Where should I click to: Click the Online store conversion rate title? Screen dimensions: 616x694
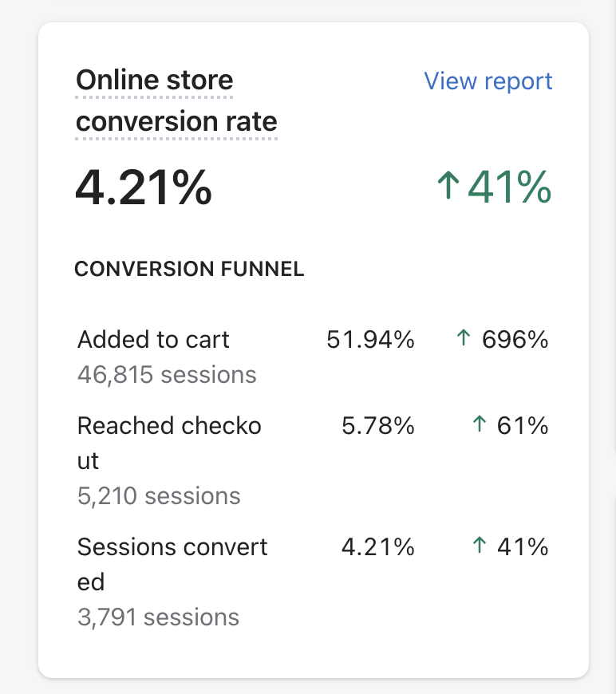(x=176, y=101)
